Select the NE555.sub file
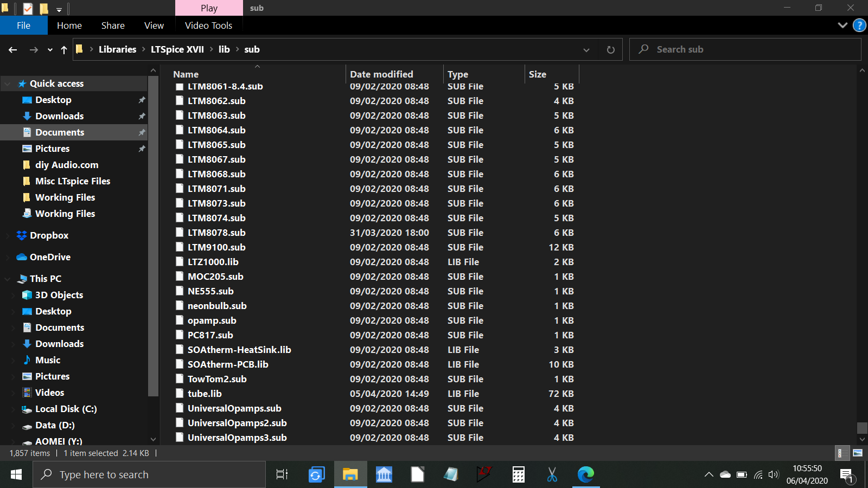Image resolution: width=868 pixels, height=488 pixels. [x=210, y=291]
